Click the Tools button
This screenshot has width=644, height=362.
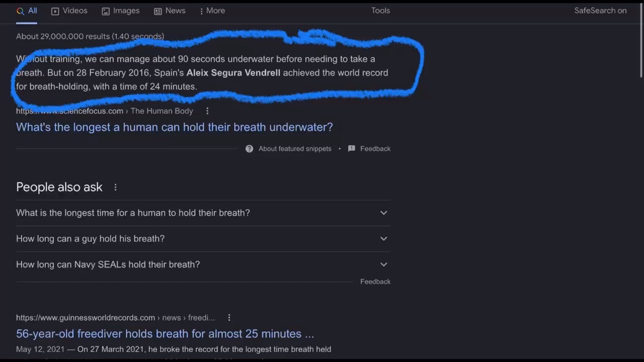click(x=380, y=11)
